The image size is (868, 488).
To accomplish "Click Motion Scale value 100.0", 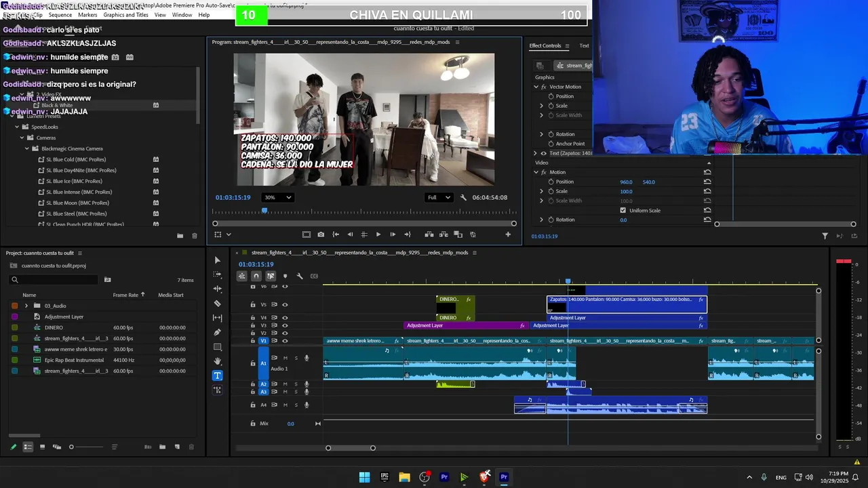I will [626, 191].
